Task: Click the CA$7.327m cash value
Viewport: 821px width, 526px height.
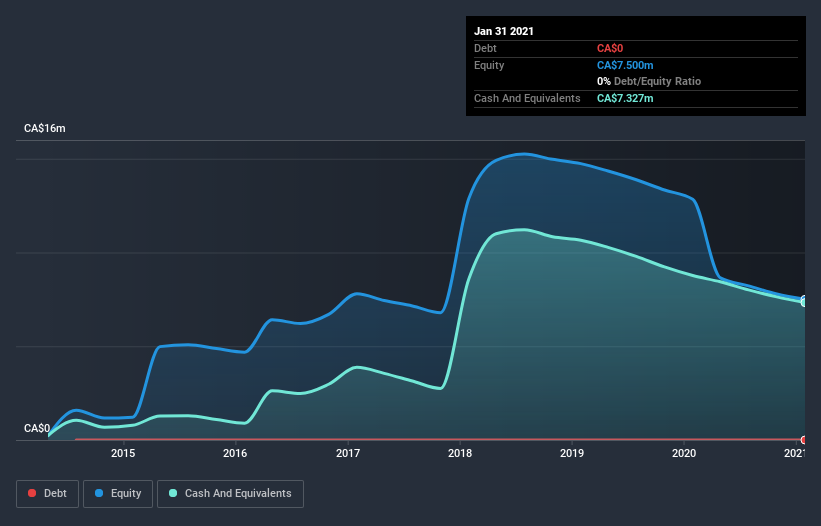Action: click(x=625, y=98)
